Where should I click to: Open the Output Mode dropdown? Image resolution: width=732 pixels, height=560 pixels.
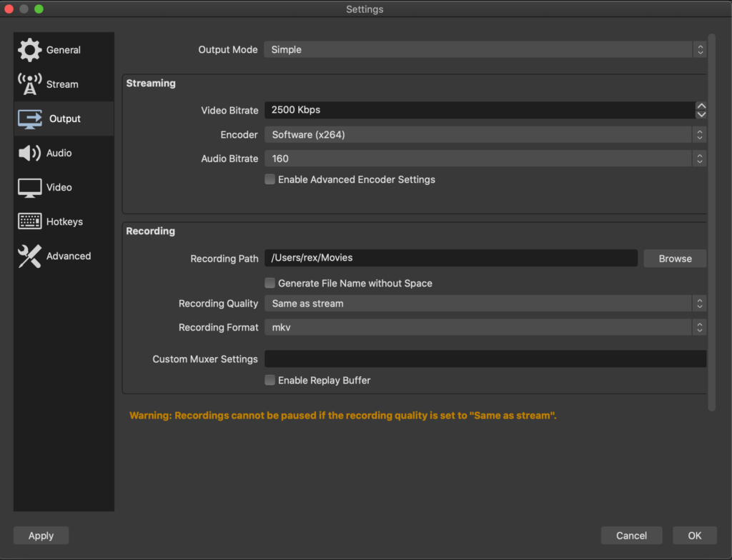[x=485, y=49]
